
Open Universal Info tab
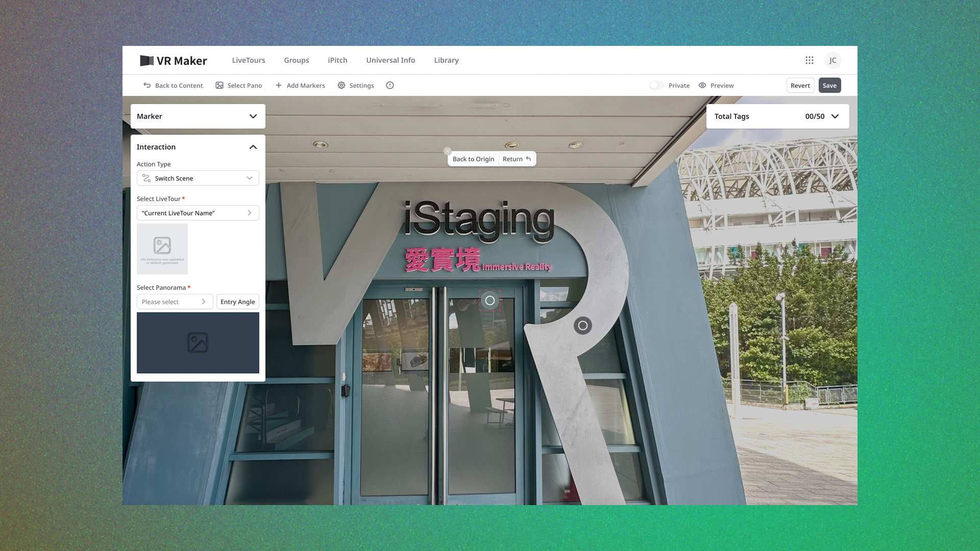click(390, 60)
